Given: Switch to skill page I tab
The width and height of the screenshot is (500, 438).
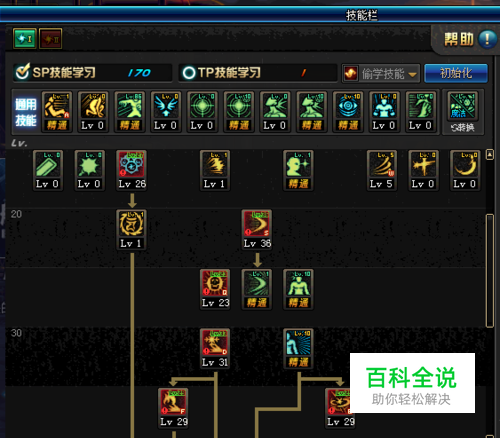Looking at the screenshot, I should pos(25,39).
